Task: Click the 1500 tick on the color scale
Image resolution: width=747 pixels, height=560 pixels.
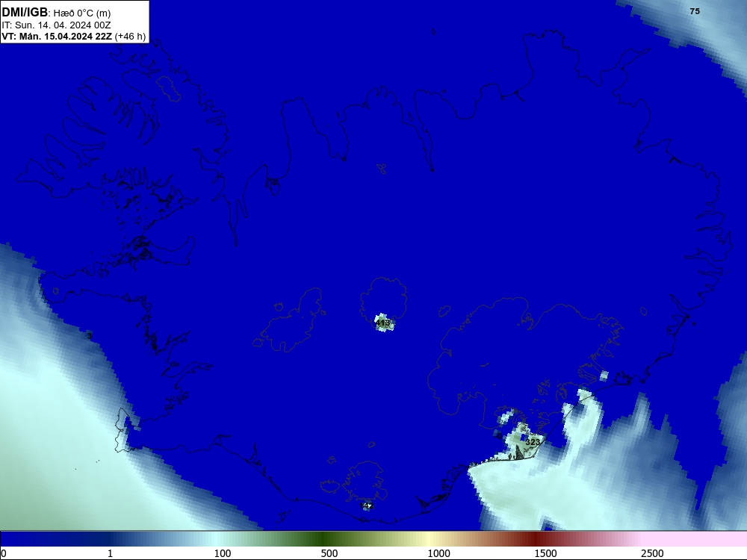Action: coord(545,553)
